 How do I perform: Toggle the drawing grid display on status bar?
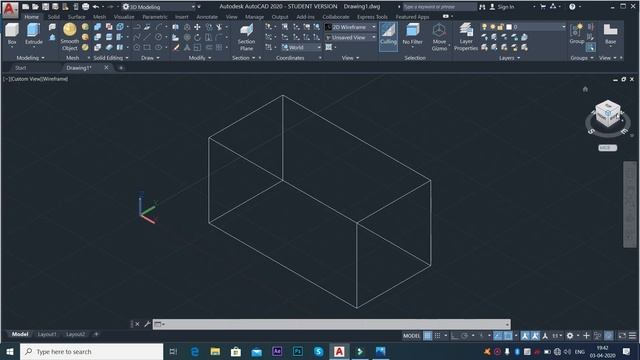pos(427,336)
